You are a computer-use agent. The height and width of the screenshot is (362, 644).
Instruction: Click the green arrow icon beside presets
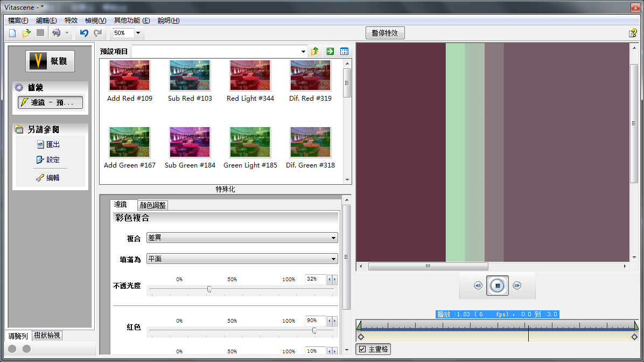click(x=330, y=52)
